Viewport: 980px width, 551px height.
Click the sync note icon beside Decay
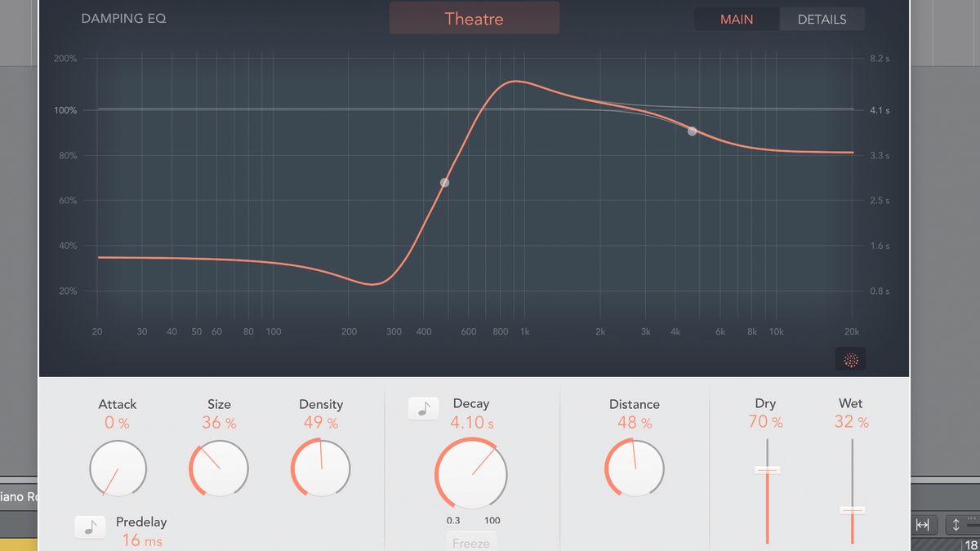point(423,408)
